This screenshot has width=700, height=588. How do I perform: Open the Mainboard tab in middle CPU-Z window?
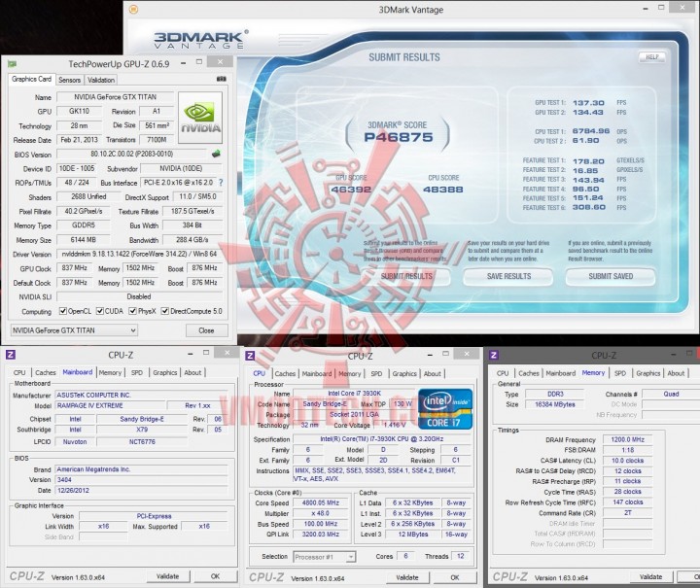click(317, 374)
